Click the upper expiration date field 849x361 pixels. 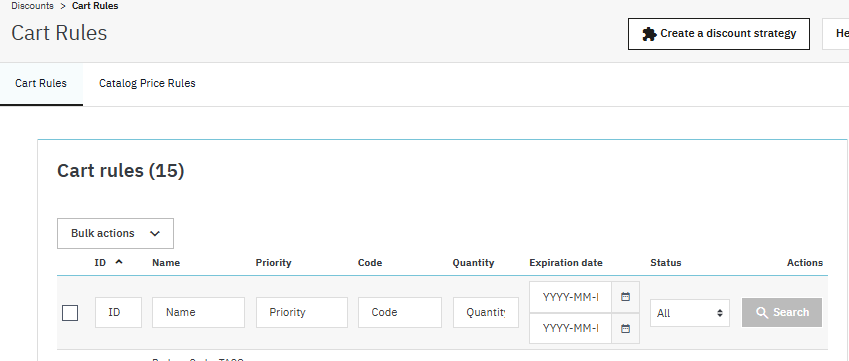tap(570, 297)
